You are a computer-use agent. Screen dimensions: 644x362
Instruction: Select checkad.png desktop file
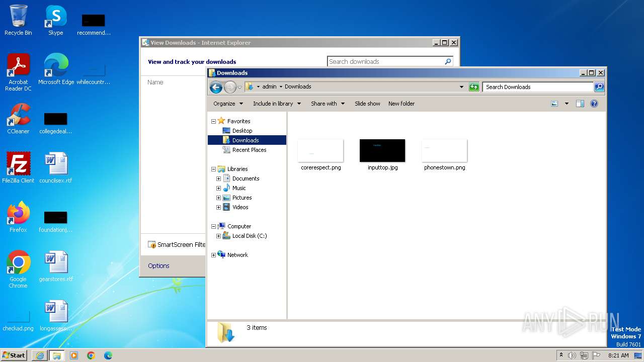[18, 321]
